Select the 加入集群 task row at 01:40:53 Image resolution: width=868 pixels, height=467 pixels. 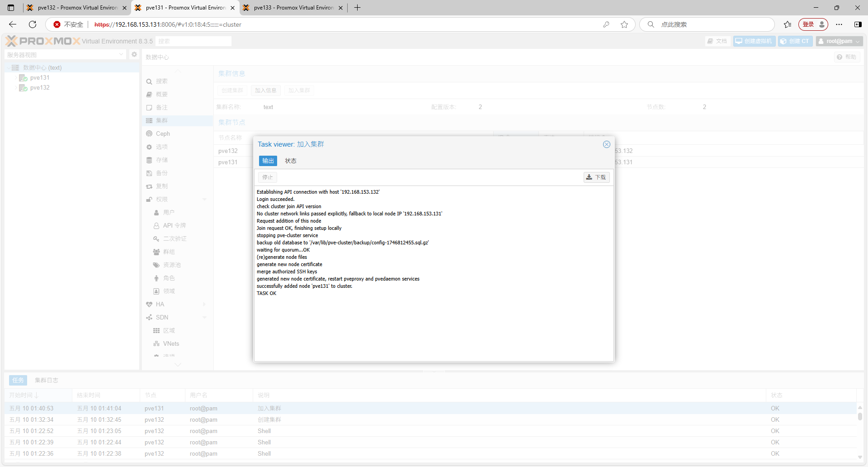[x=430, y=409]
